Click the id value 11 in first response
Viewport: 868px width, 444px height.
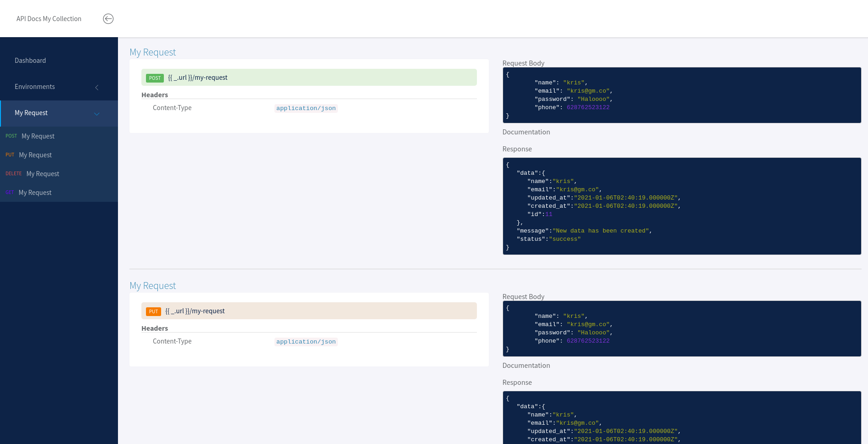coord(549,214)
